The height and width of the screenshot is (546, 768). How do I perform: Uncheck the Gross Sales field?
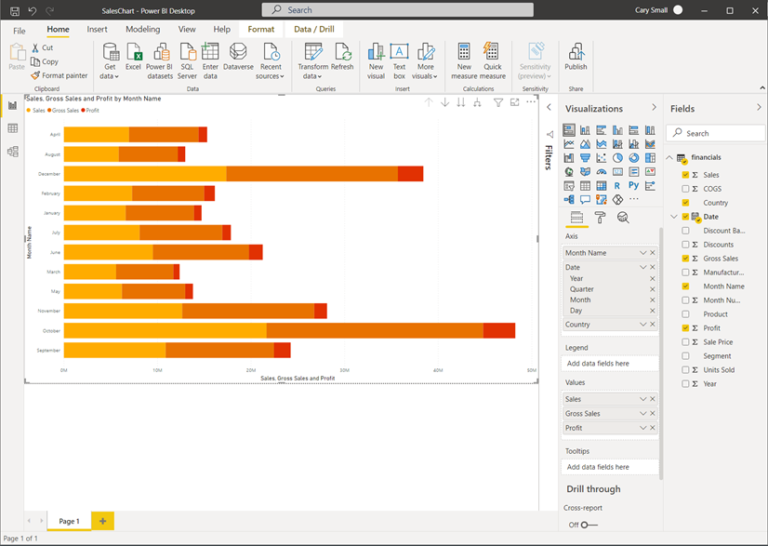point(685,259)
